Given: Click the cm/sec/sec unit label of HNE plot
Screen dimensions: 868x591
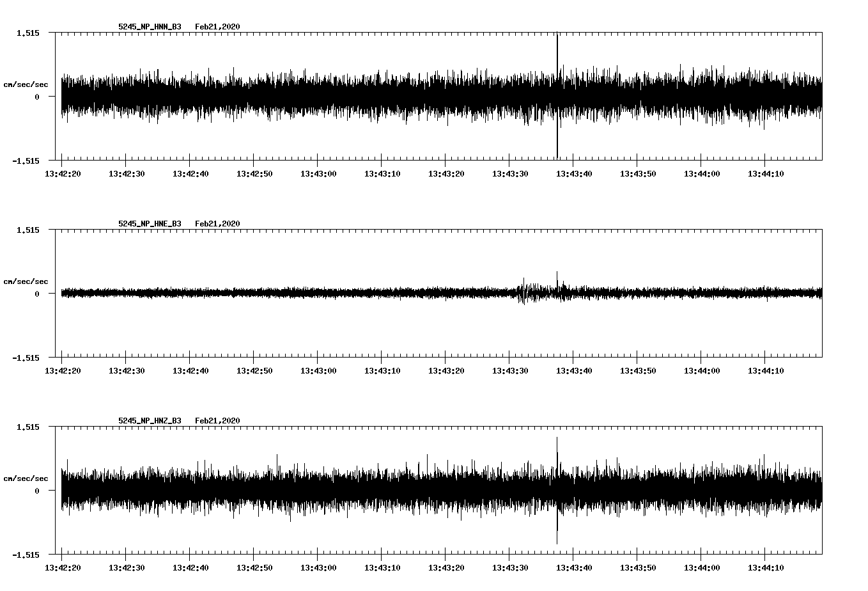Looking at the screenshot, I should 26,281.
